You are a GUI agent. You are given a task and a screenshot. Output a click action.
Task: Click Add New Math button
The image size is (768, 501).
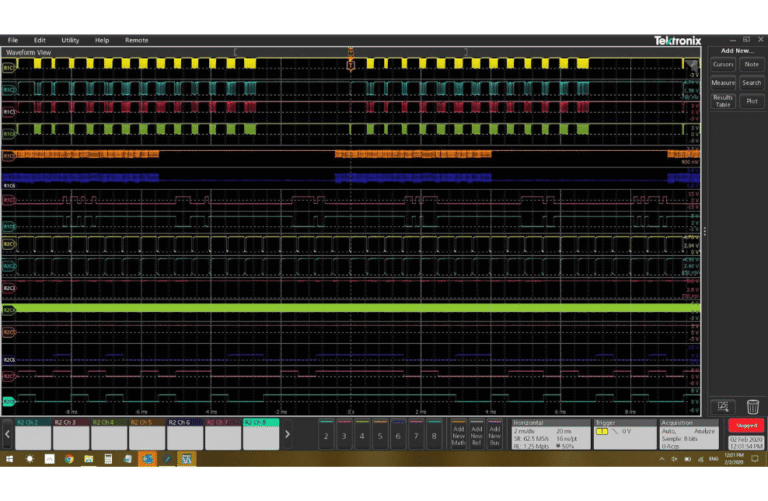[458, 434]
